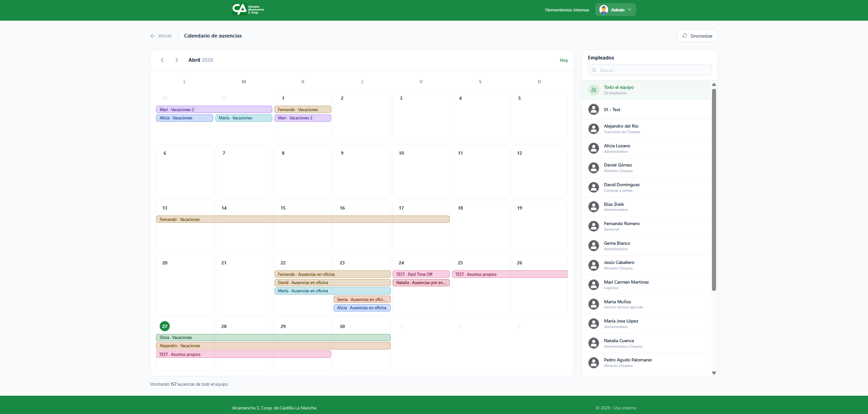Select the Todo el equipo team icon
Screen dimensions: 868x414
coord(593,90)
